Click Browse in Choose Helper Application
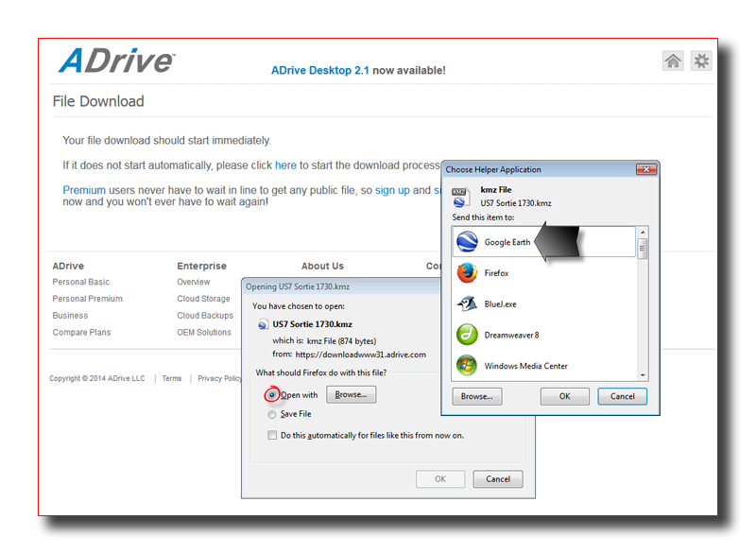756x554 pixels. [x=477, y=396]
